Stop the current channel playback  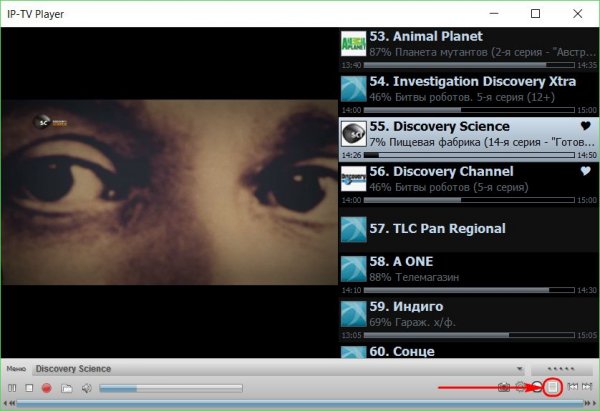[29, 388]
